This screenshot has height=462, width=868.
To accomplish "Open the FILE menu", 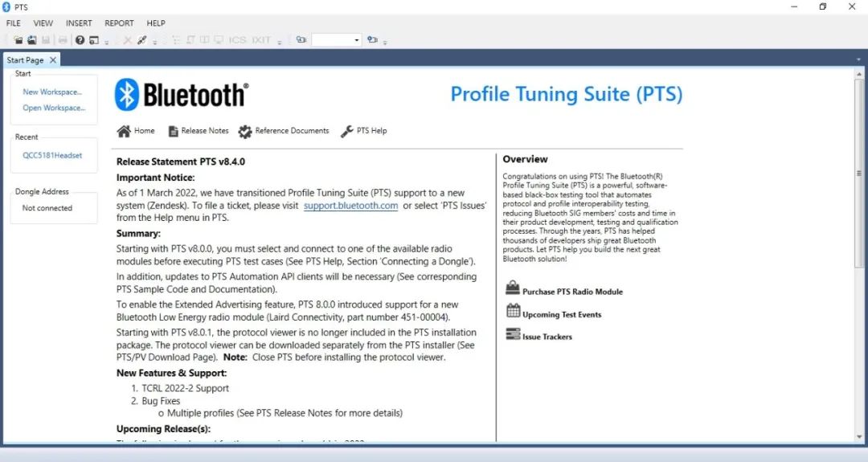I will (x=14, y=23).
